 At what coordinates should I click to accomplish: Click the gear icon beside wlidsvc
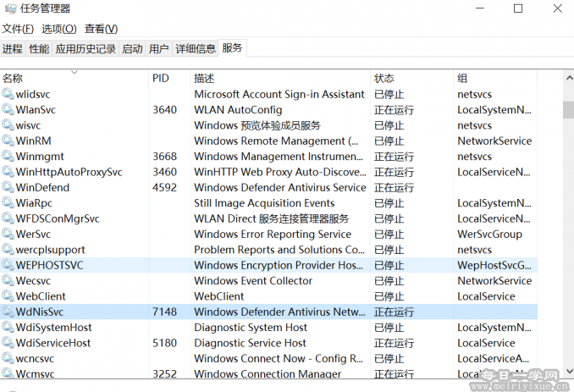point(8,94)
